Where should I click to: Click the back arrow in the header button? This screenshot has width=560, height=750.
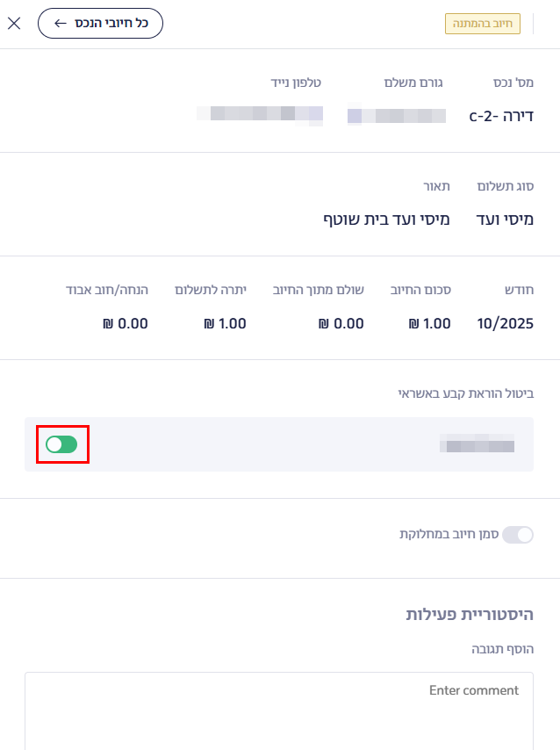click(x=61, y=24)
